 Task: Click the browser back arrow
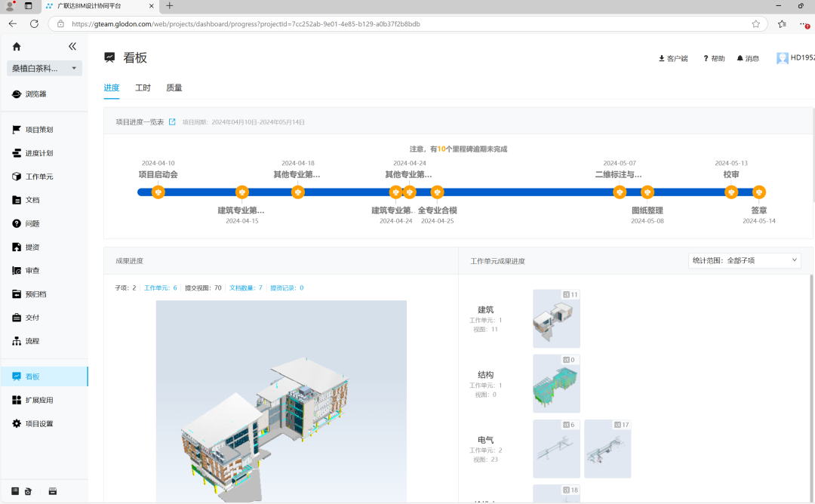(x=13, y=24)
